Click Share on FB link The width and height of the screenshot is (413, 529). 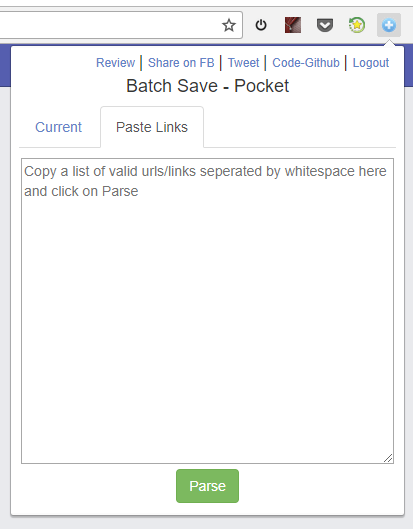[x=181, y=63]
